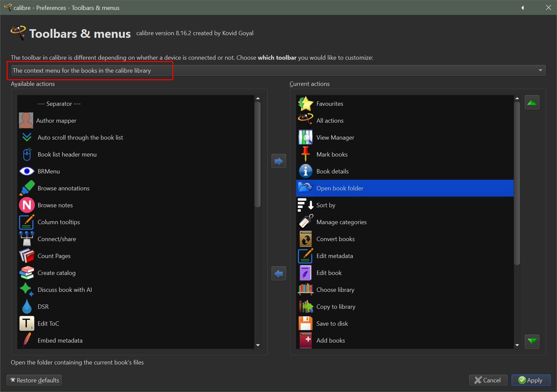Select the Edit metadata icon
This screenshot has height=392, width=557.
[306, 256]
